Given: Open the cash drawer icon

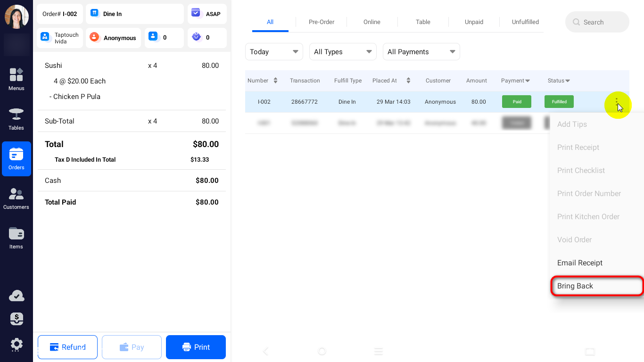Looking at the screenshot, I should click(x=17, y=319).
